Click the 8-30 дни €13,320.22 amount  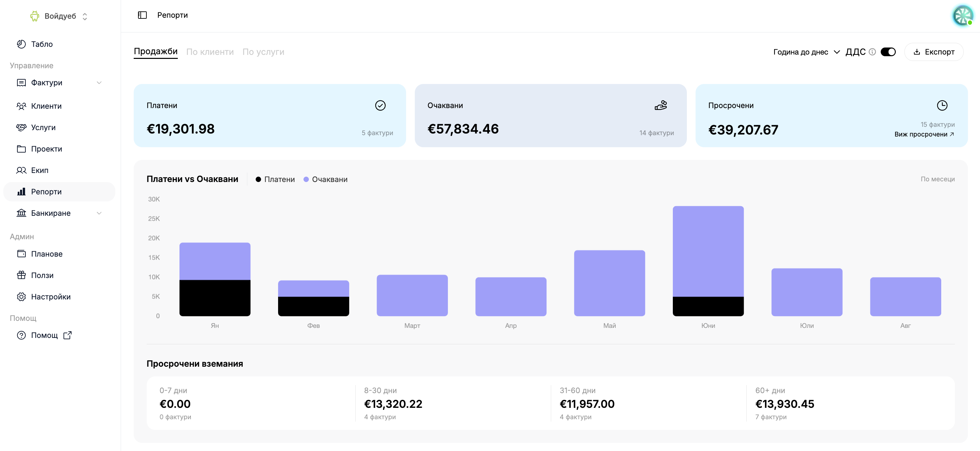pos(393,404)
